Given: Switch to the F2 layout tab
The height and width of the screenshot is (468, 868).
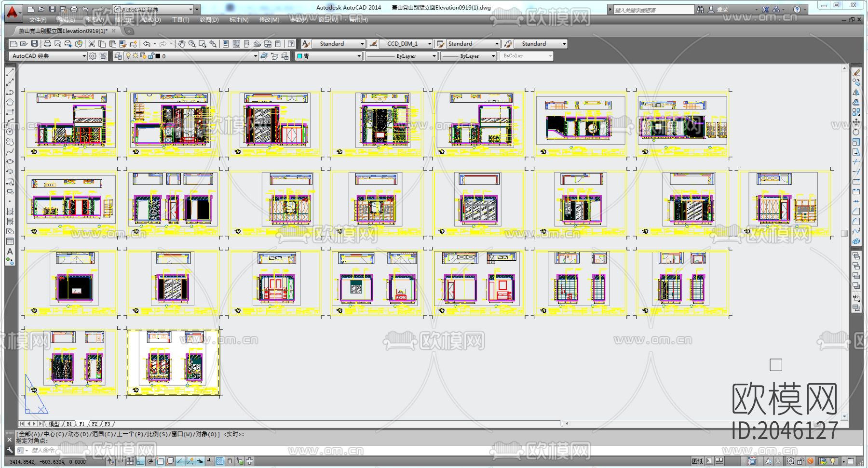Looking at the screenshot, I should (x=95, y=424).
